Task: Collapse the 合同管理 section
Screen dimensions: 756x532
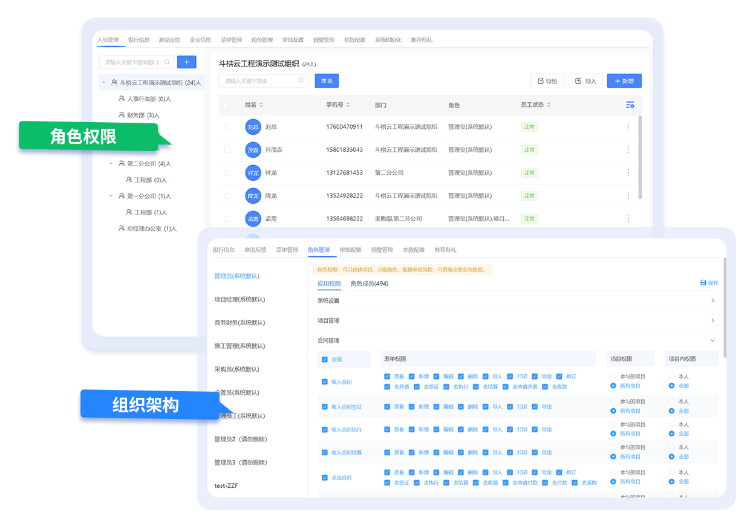Action: [712, 341]
